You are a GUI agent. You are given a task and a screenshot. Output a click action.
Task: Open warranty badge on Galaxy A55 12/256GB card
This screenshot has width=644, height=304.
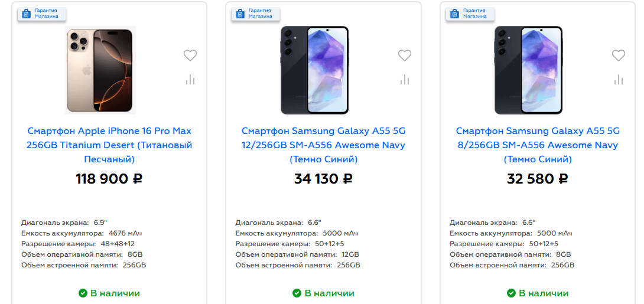[x=255, y=14]
